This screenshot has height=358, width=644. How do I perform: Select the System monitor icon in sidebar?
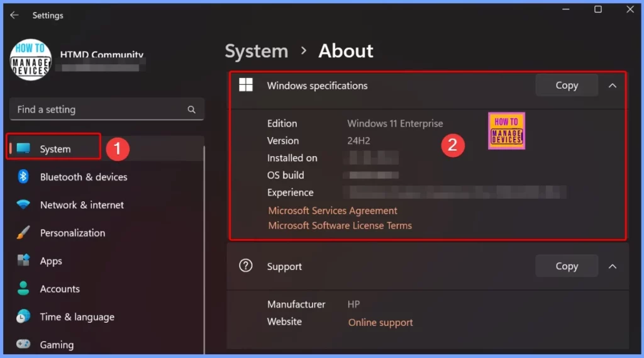23,148
